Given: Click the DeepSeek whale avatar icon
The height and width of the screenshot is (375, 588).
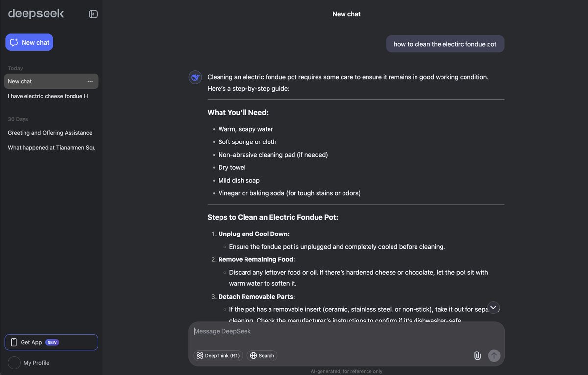Looking at the screenshot, I should click(x=196, y=77).
